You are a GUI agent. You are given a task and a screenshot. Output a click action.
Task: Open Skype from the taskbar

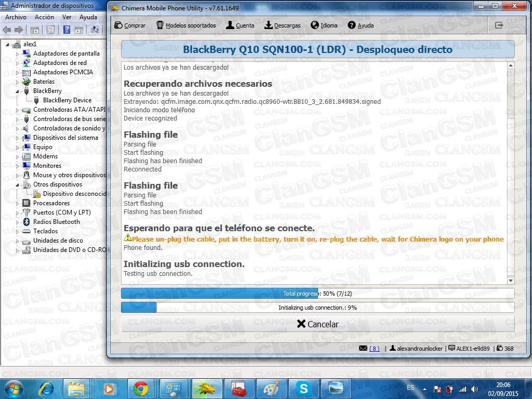(x=303, y=389)
